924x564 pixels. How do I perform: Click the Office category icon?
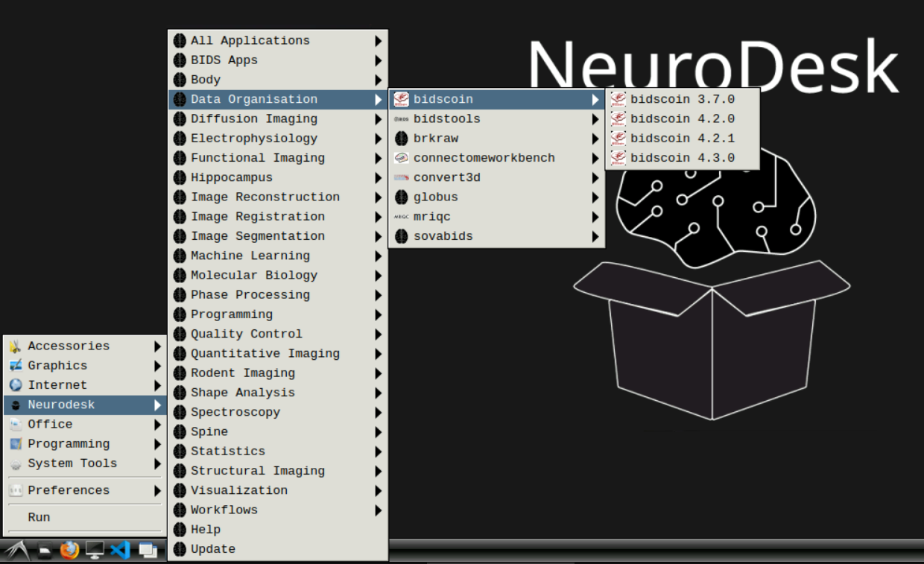coord(16,424)
